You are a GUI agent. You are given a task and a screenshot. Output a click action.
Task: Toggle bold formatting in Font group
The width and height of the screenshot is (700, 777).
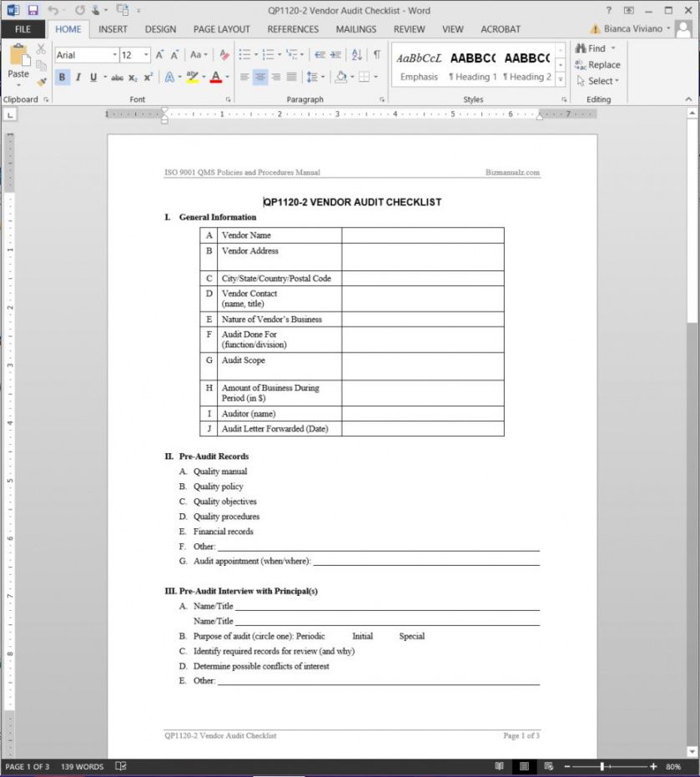point(63,77)
